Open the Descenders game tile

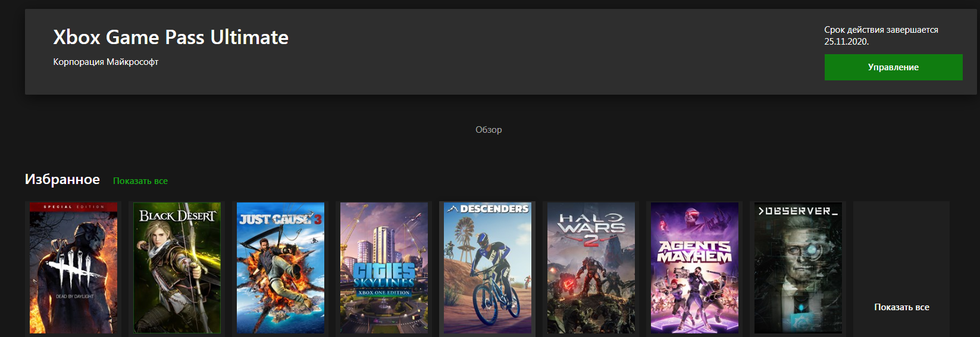pyautogui.click(x=487, y=268)
